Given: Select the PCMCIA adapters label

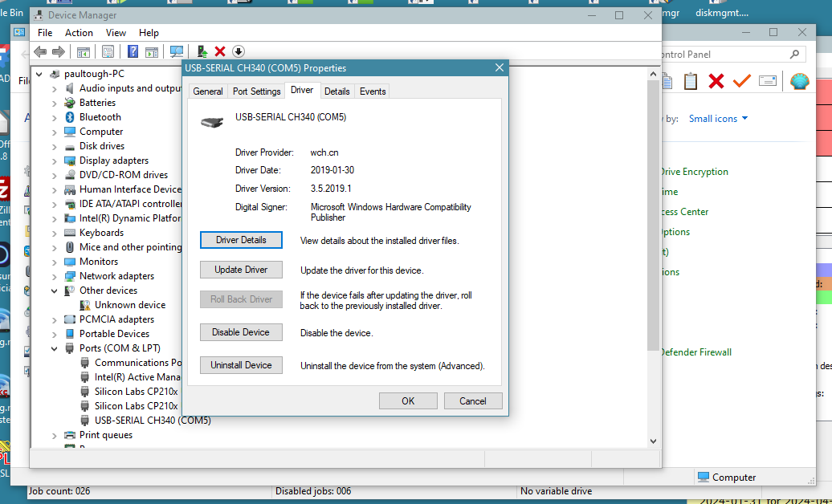Looking at the screenshot, I should [116, 319].
